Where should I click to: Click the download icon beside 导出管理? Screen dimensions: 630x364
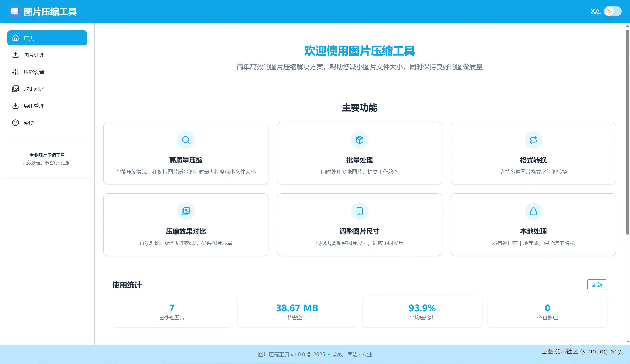pos(16,106)
